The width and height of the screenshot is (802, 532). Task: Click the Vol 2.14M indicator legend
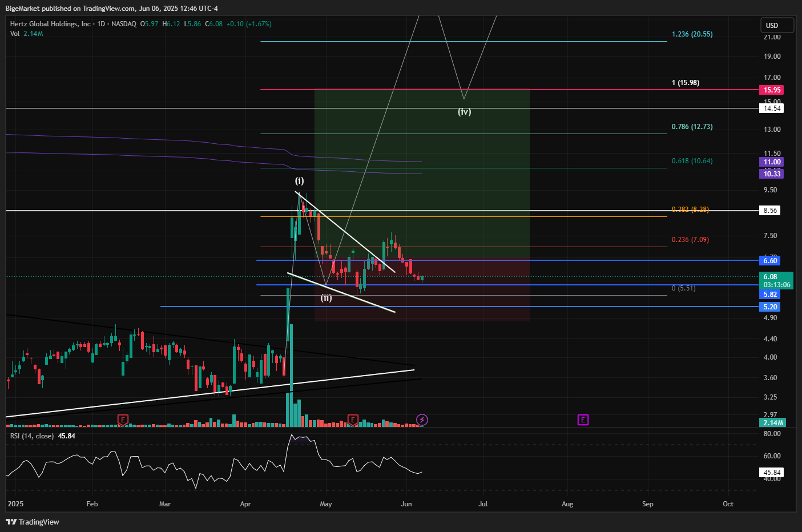pyautogui.click(x=26, y=34)
